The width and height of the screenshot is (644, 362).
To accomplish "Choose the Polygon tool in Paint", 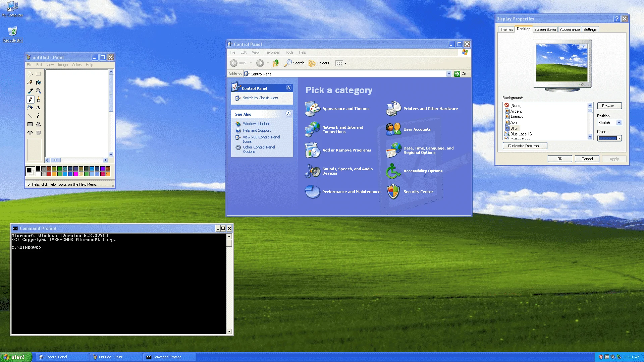I will (x=39, y=124).
